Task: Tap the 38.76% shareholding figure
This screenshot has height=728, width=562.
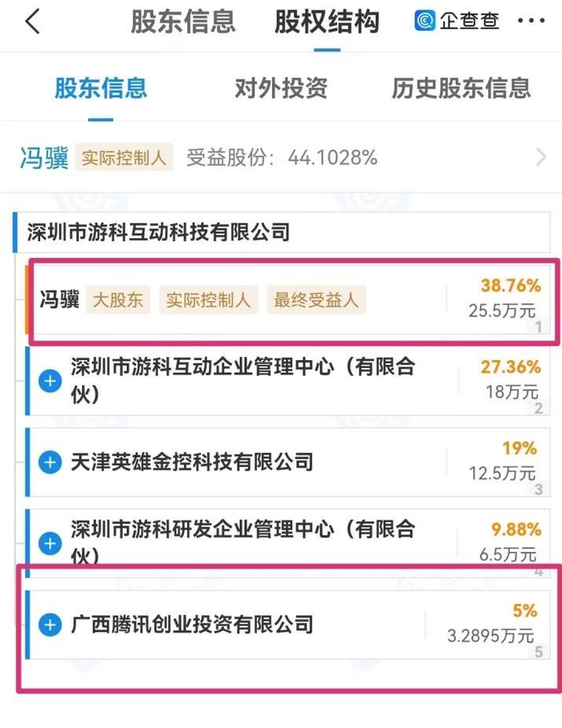Action: [x=510, y=285]
